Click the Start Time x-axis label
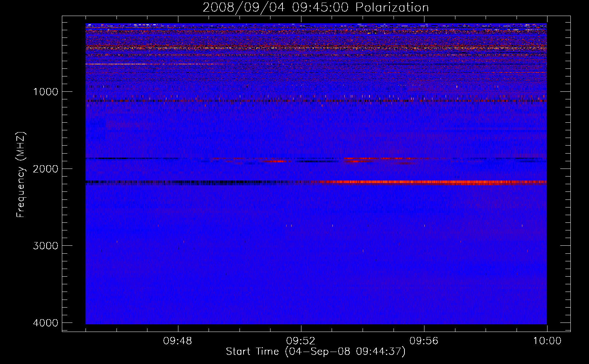589x364 pixels. 315,352
